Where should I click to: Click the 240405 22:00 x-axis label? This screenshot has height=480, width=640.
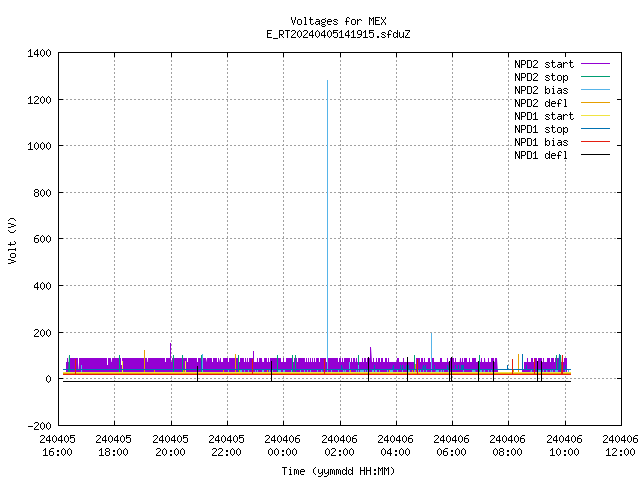click(x=227, y=446)
